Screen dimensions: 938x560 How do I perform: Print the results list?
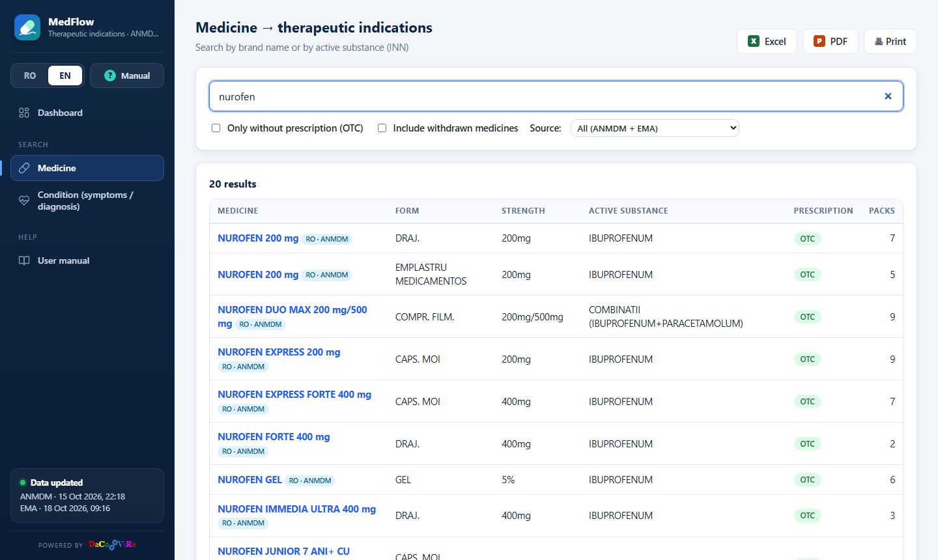[x=890, y=41]
